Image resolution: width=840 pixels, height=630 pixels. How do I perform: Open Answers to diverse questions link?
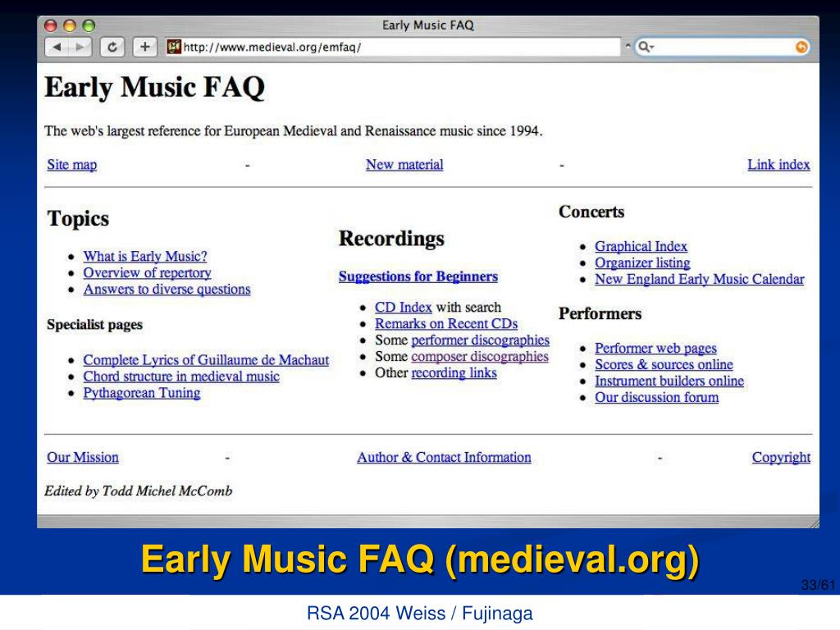point(167,290)
